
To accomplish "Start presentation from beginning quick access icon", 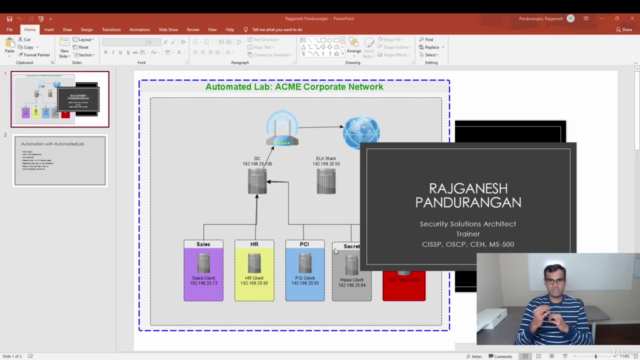I will point(41,19).
